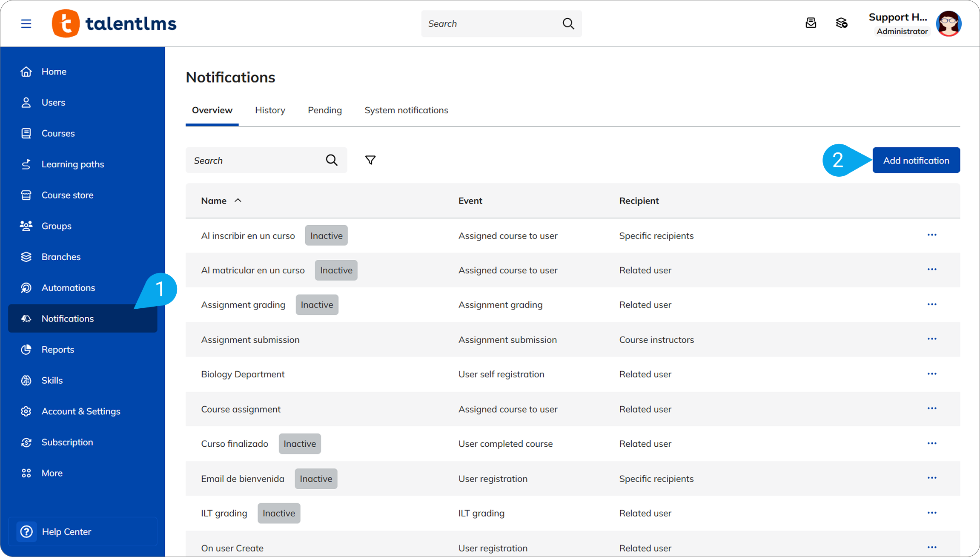This screenshot has width=980, height=557.
Task: Expand actions for Curso finalizado row
Action: point(931,443)
